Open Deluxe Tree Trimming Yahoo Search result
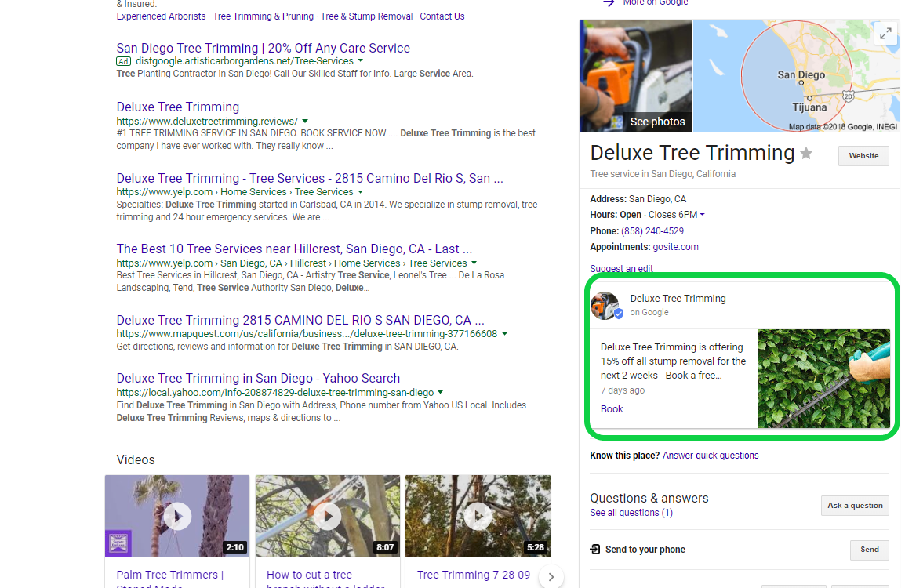This screenshot has width=905, height=588. [258, 378]
